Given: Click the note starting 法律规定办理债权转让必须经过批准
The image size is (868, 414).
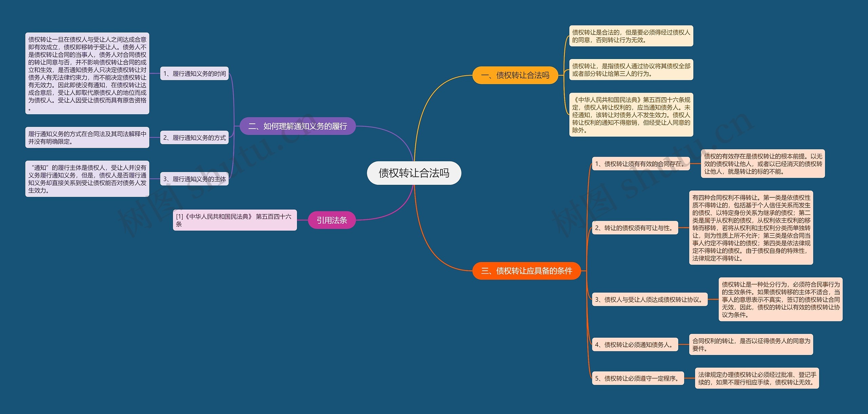Looking at the screenshot, I should click(757, 378).
